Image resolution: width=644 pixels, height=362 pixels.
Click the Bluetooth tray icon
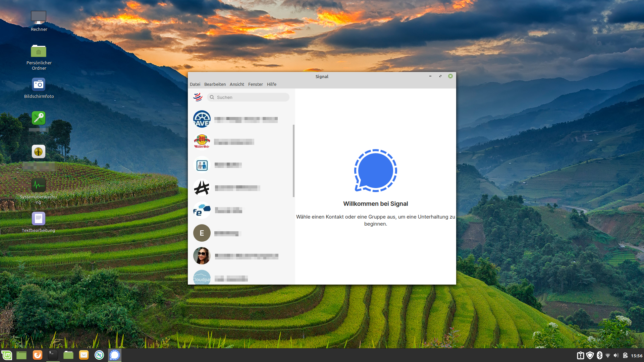click(600, 355)
